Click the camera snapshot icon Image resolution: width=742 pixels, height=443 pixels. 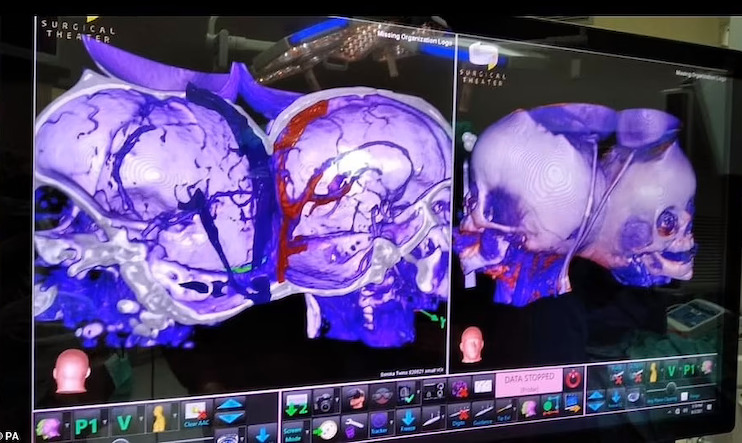(x=324, y=402)
